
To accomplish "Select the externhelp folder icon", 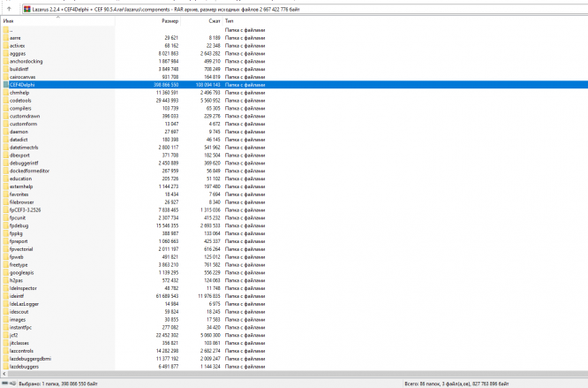I will point(5,186).
